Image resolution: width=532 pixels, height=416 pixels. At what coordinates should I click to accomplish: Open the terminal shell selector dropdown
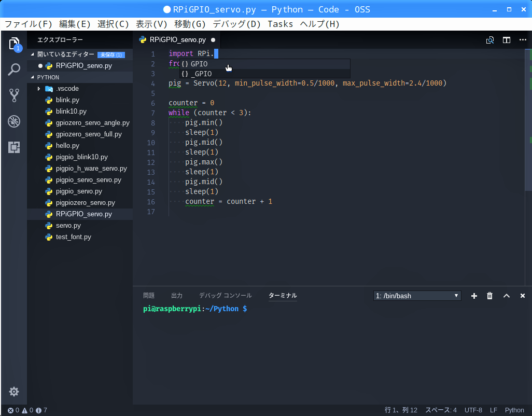pos(417,296)
